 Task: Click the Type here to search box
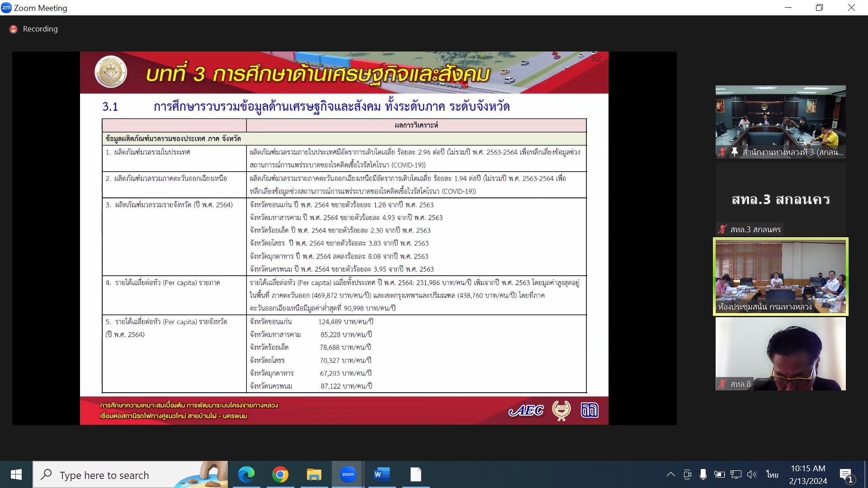tap(104, 475)
